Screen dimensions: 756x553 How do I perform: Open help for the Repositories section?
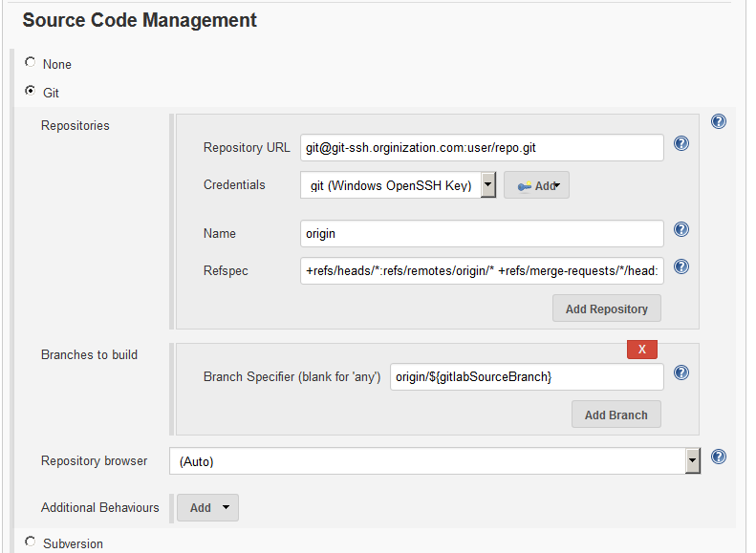(719, 121)
